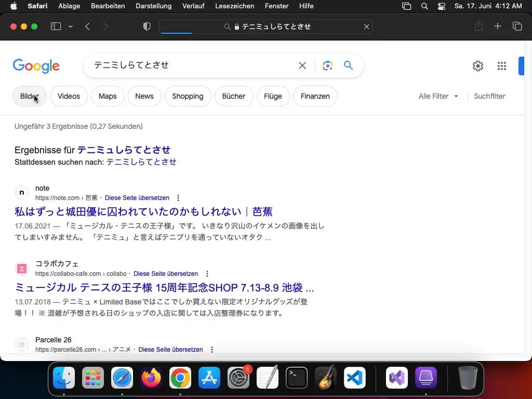Click the Google logo

point(36,66)
